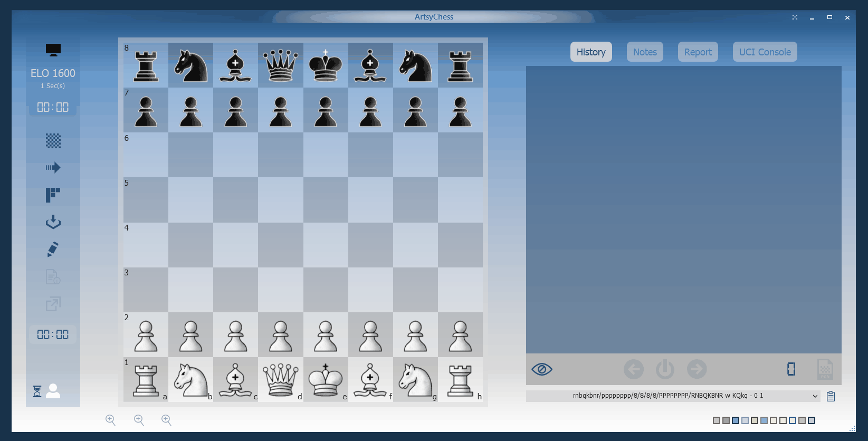Toggle the crossed-eye visibility icon
The height and width of the screenshot is (441, 868).
(541, 369)
